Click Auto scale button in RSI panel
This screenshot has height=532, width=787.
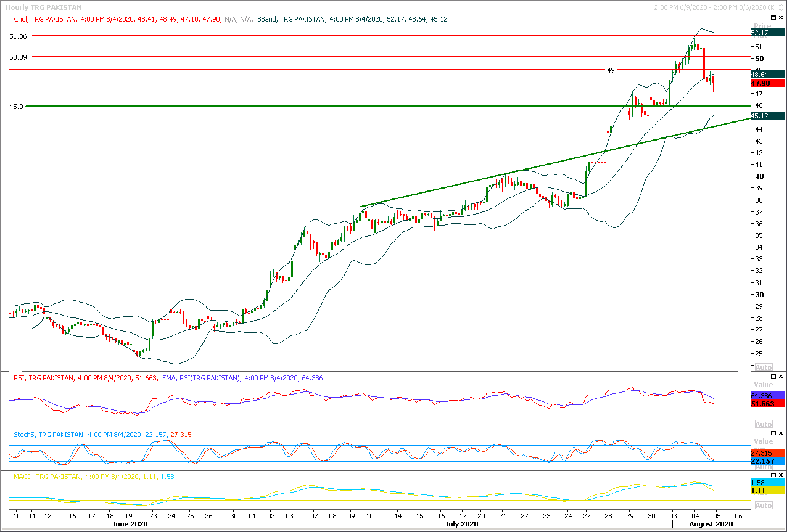coord(764,424)
